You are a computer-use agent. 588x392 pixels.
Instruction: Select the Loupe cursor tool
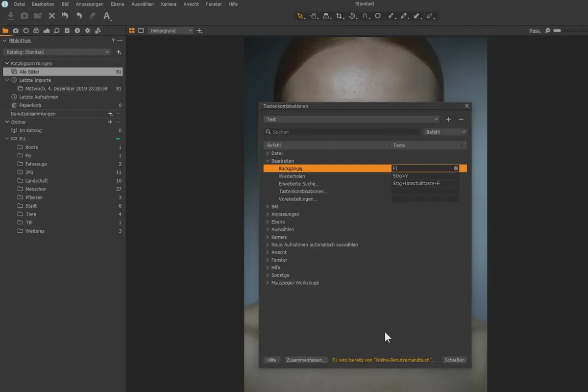pos(326,16)
